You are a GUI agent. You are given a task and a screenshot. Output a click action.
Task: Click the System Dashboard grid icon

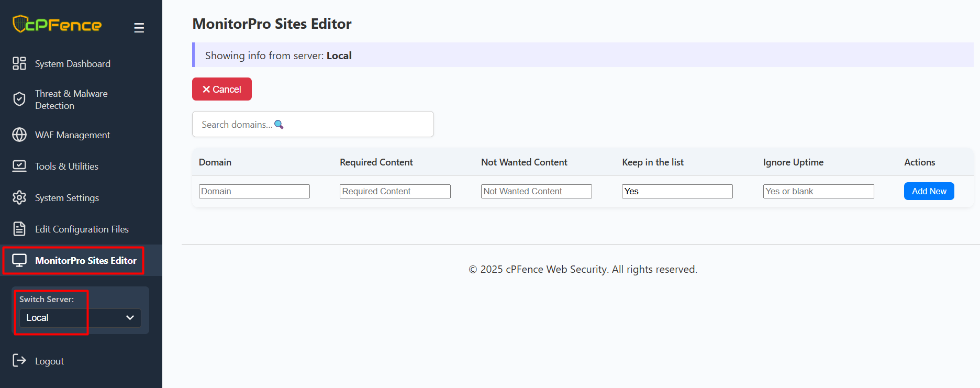[19, 63]
